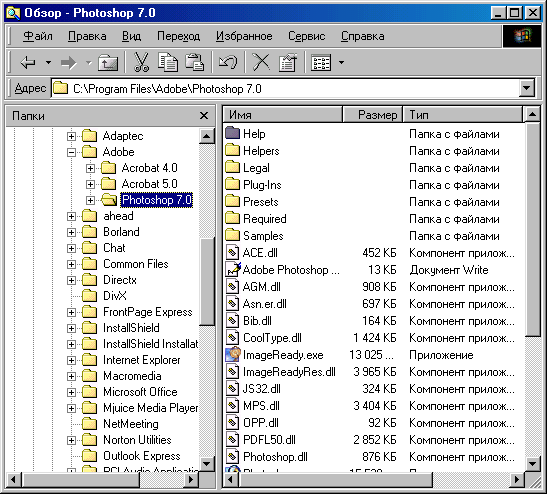Open the Вид menu
The width and height of the screenshot is (547, 494).
(x=132, y=36)
